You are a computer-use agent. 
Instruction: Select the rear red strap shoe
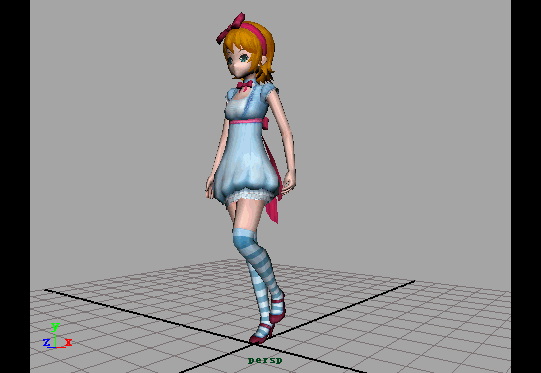278,308
